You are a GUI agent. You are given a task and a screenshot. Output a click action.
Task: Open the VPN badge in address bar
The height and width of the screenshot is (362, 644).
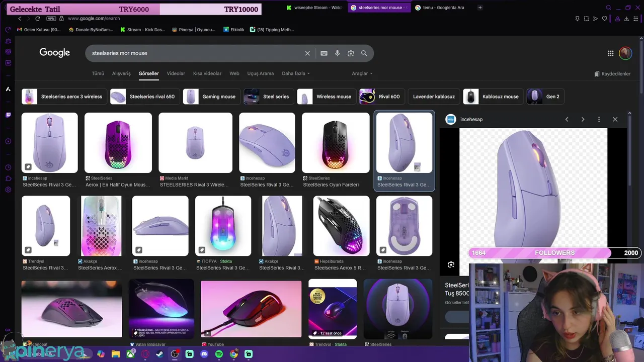pos(51,19)
